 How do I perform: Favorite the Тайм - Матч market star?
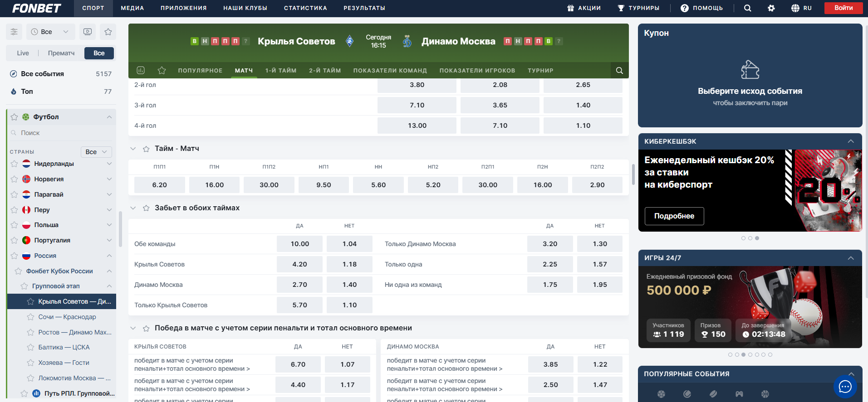pyautogui.click(x=146, y=149)
